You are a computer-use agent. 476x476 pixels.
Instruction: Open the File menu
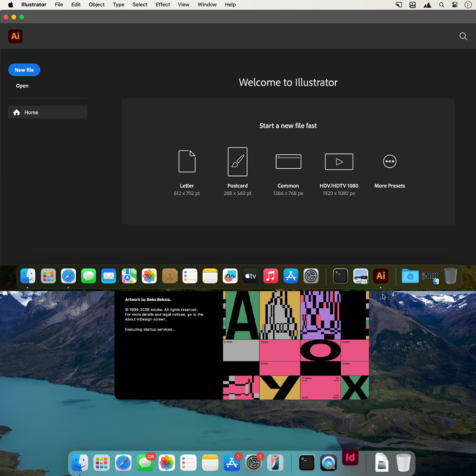click(59, 5)
